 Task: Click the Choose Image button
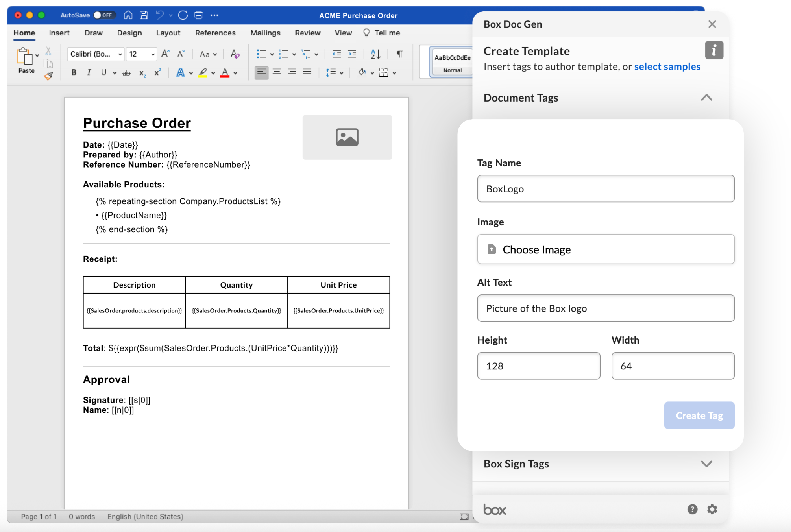pyautogui.click(x=606, y=249)
